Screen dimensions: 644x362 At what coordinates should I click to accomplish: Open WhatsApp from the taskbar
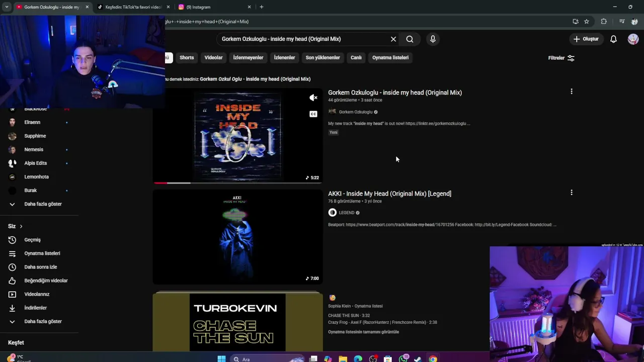(404, 359)
